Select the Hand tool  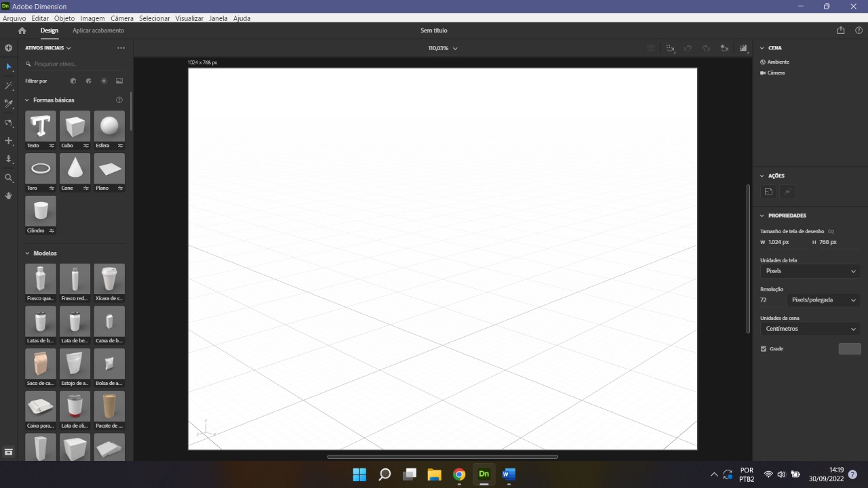tap(9, 196)
